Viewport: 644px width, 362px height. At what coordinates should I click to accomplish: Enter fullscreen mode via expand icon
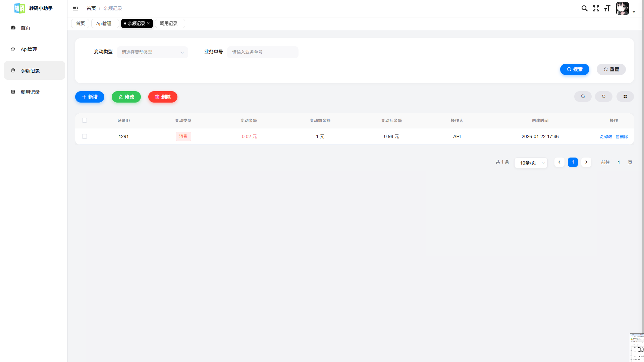[x=596, y=8]
